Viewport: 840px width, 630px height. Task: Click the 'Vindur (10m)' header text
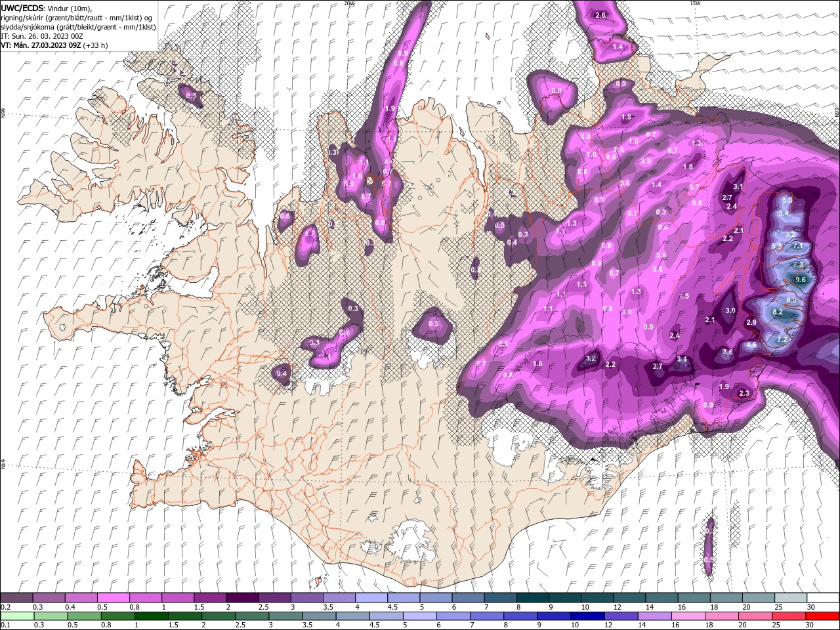pyautogui.click(x=70, y=8)
